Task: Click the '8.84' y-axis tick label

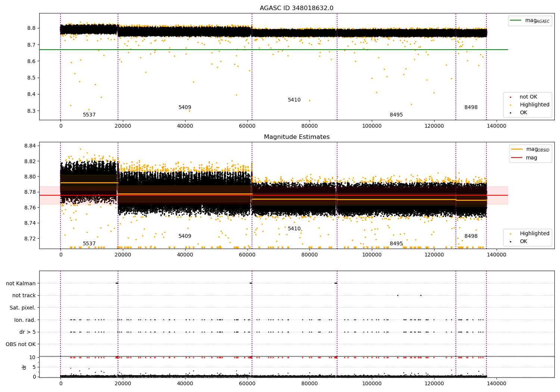Action: pos(29,146)
